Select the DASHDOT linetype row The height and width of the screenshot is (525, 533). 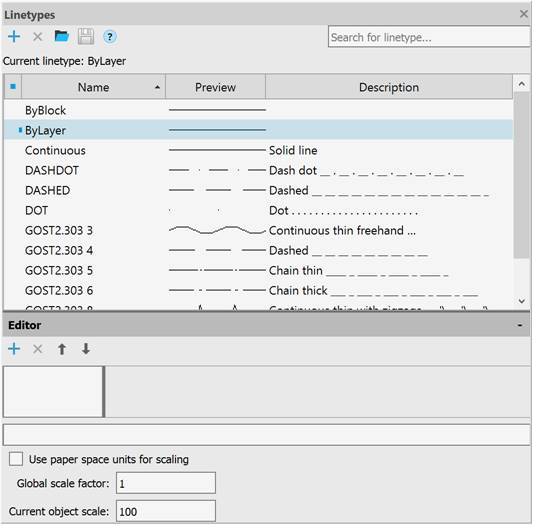pos(258,170)
